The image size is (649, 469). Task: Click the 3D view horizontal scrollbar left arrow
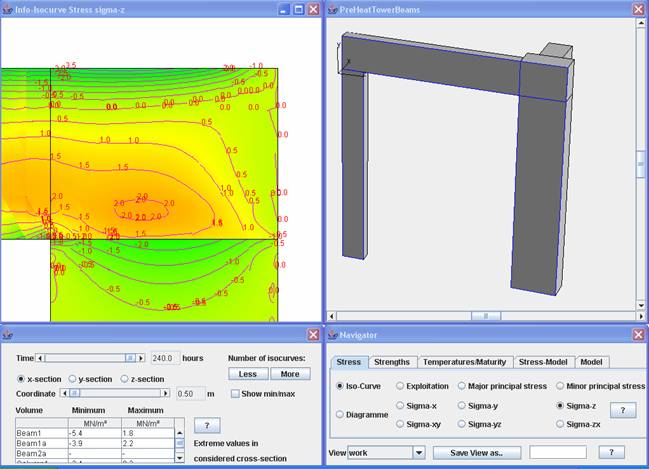332,316
